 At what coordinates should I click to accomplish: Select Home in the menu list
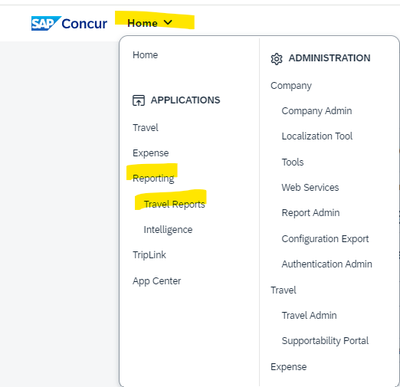145,55
